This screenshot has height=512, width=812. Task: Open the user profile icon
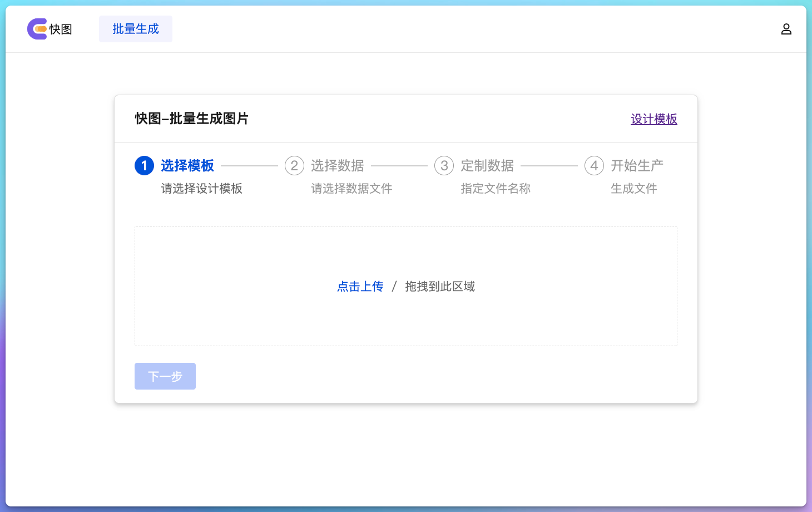pyautogui.click(x=786, y=29)
